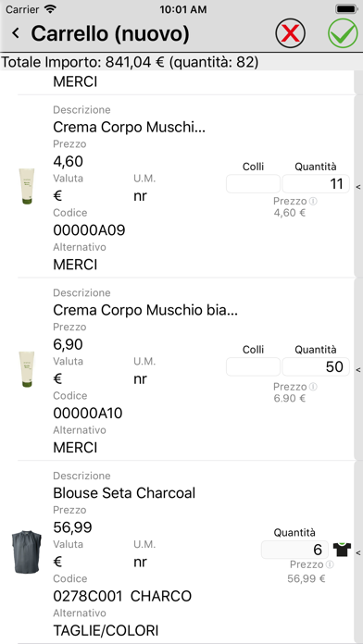Expand side arrow for Blouse Seta Charcoal
Image resolution: width=363 pixels, height=644 pixels.
[x=358, y=552]
